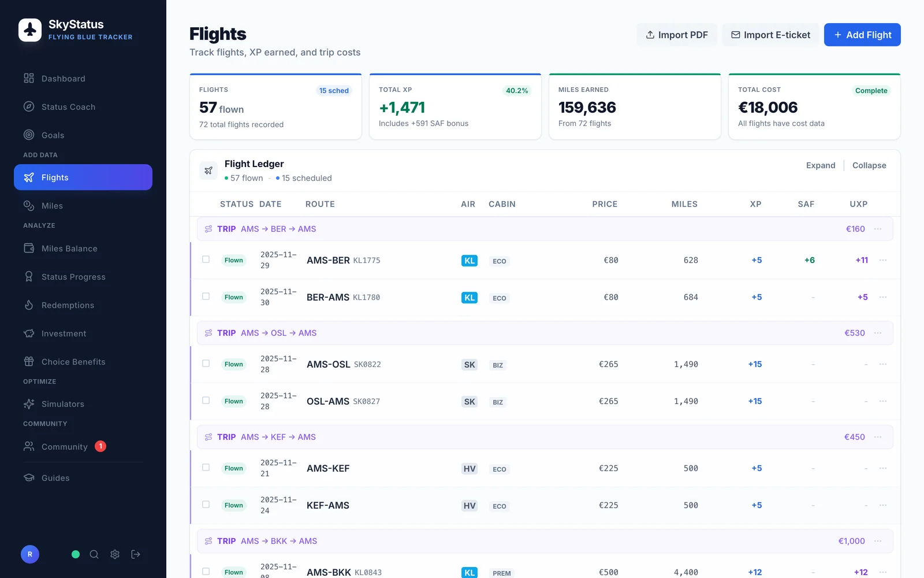Check the AMS-BER KL1775 flight checkbox
This screenshot has width=924, height=578.
(x=206, y=260)
